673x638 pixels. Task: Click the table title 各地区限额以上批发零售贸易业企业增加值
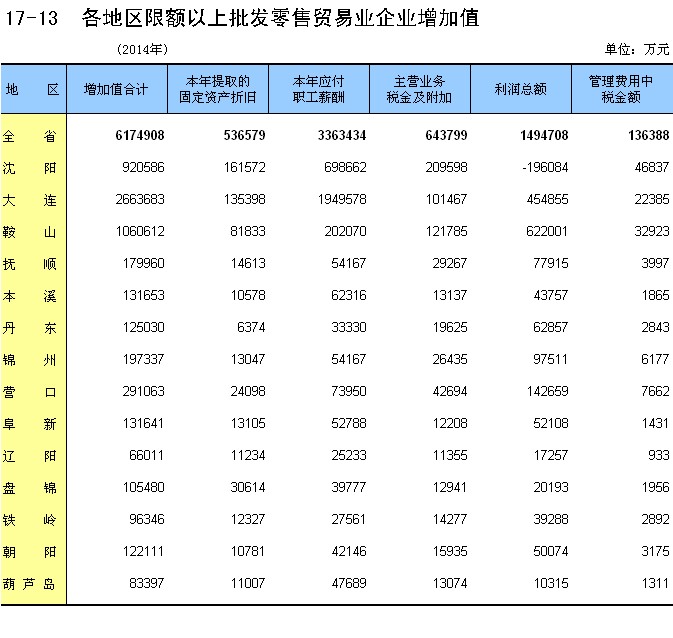pos(282,18)
